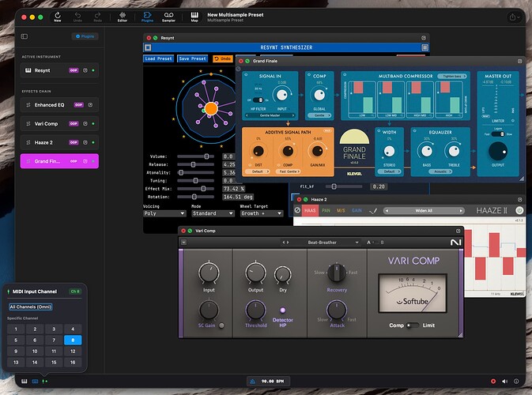Screen dimensions: 532x395
Task: Click the info icon at bottom right
Action: coord(516,381)
